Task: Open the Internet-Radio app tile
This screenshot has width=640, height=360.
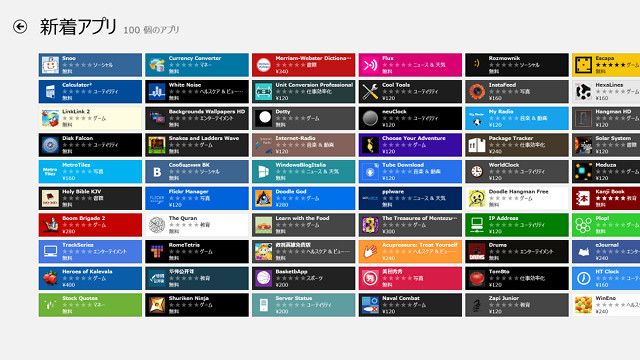Action: pos(304,145)
